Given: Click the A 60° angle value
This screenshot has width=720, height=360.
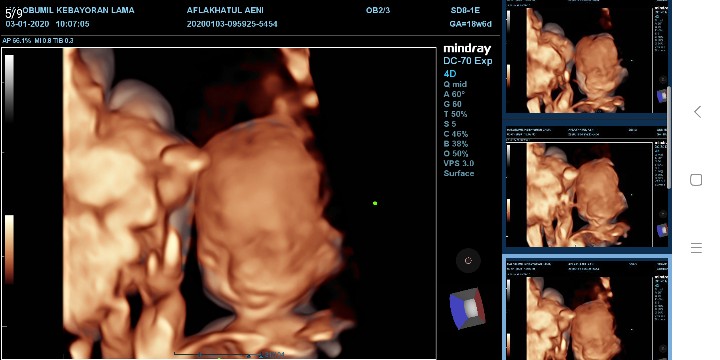Looking at the screenshot, I should tap(454, 94).
